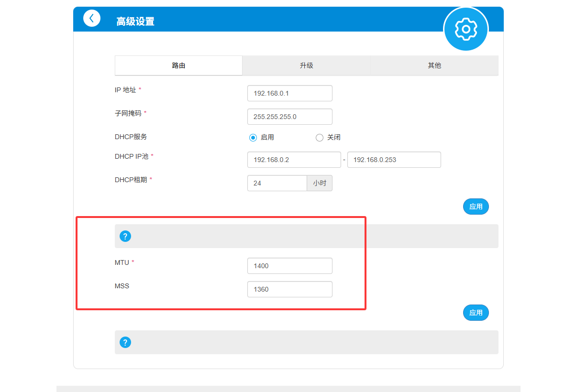Click the back arrow in the header
The width and height of the screenshot is (576, 392).
[x=91, y=18]
